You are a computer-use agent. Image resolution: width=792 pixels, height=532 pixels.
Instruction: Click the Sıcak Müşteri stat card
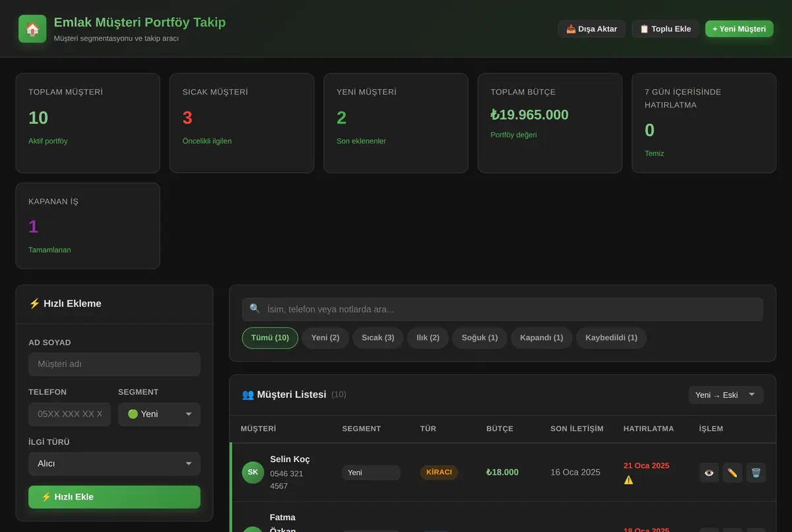pos(242,123)
